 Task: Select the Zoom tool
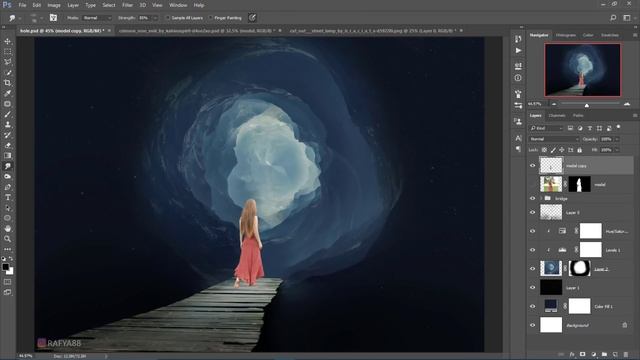(x=7, y=239)
